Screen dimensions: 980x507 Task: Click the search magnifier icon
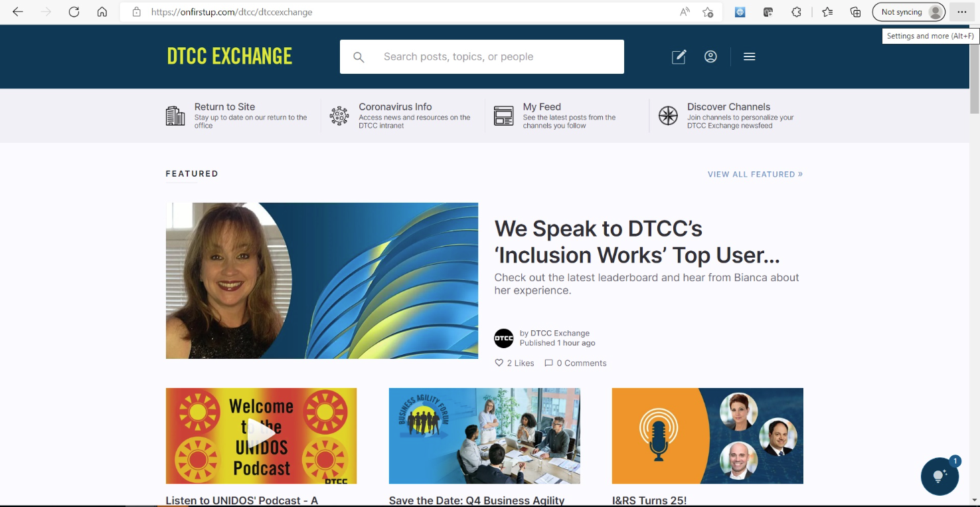[359, 57]
